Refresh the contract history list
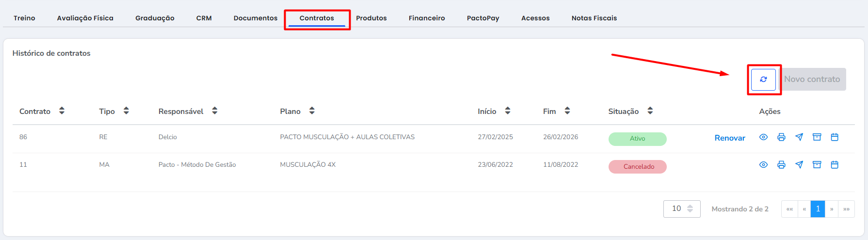 pyautogui.click(x=763, y=80)
